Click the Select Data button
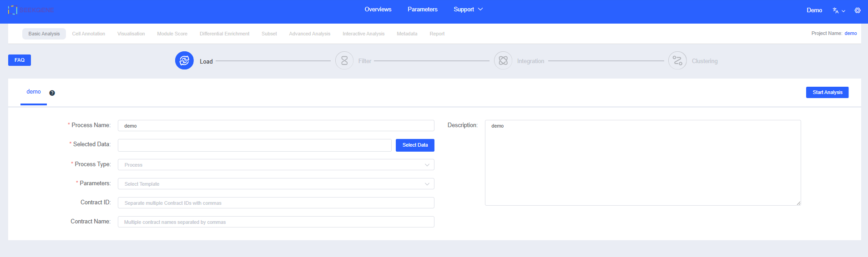This screenshot has height=257, width=868. coord(415,145)
